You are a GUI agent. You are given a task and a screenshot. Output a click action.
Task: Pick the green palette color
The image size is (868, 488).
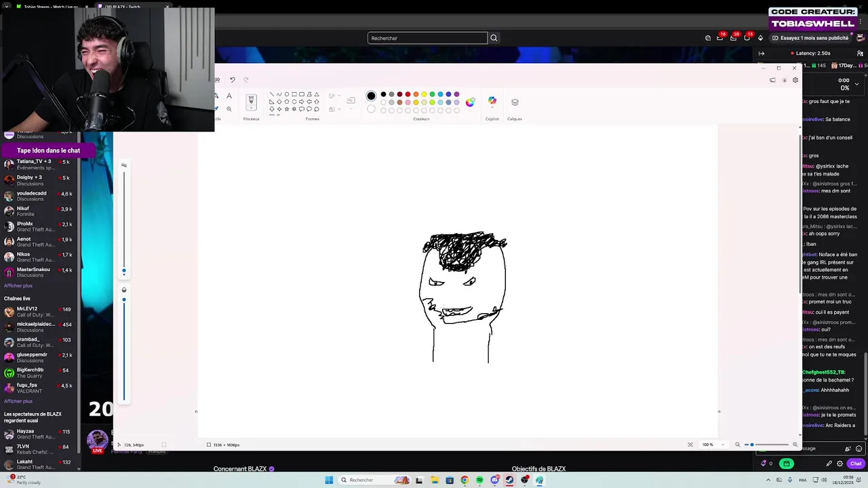tap(432, 94)
